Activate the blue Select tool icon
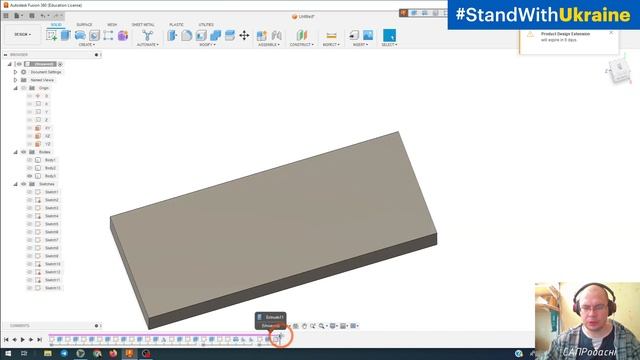 [389, 36]
